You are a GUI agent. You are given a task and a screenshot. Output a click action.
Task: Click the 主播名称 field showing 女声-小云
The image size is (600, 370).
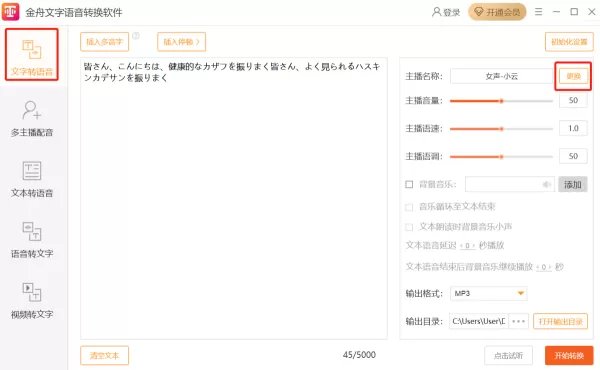(502, 76)
